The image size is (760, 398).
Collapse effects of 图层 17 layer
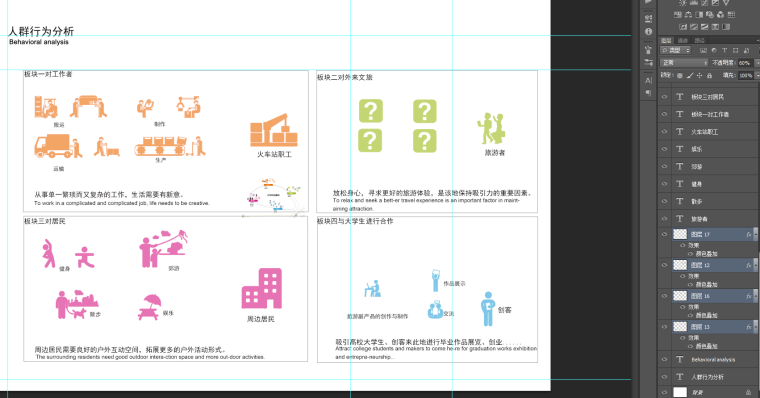[x=755, y=234]
